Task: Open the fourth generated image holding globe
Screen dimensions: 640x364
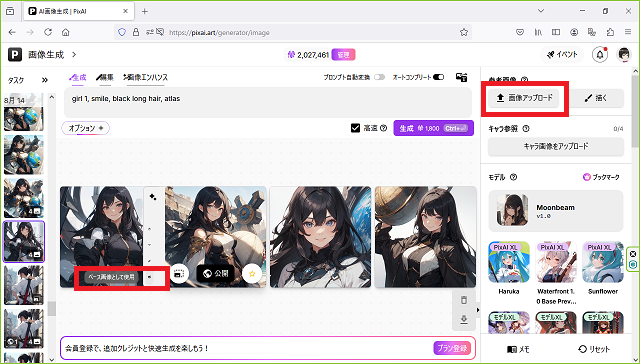Action: click(425, 237)
